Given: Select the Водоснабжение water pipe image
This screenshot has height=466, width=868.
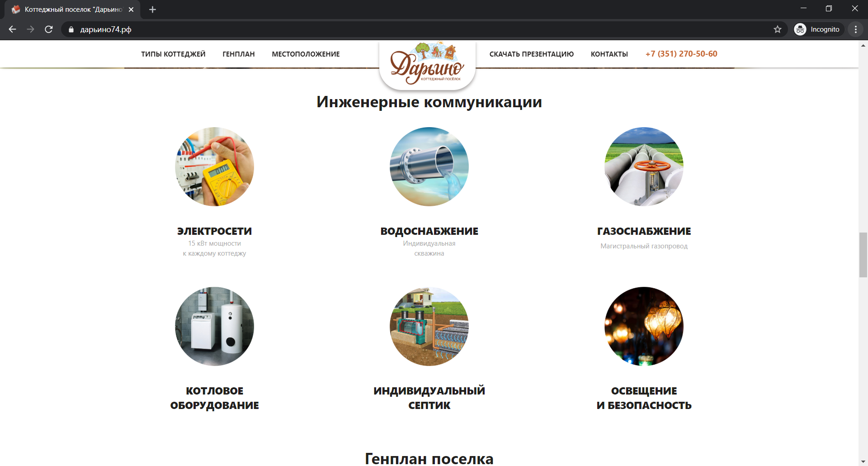Looking at the screenshot, I should 429,166.
